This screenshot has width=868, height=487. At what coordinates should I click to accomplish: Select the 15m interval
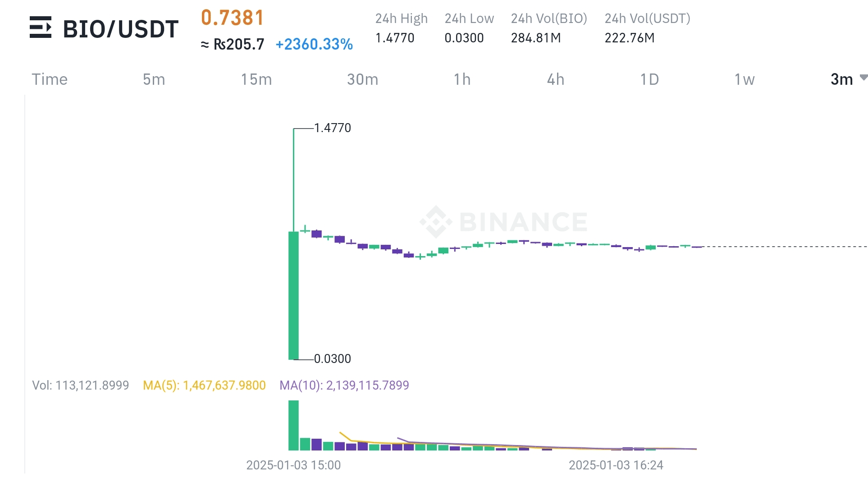[256, 79]
